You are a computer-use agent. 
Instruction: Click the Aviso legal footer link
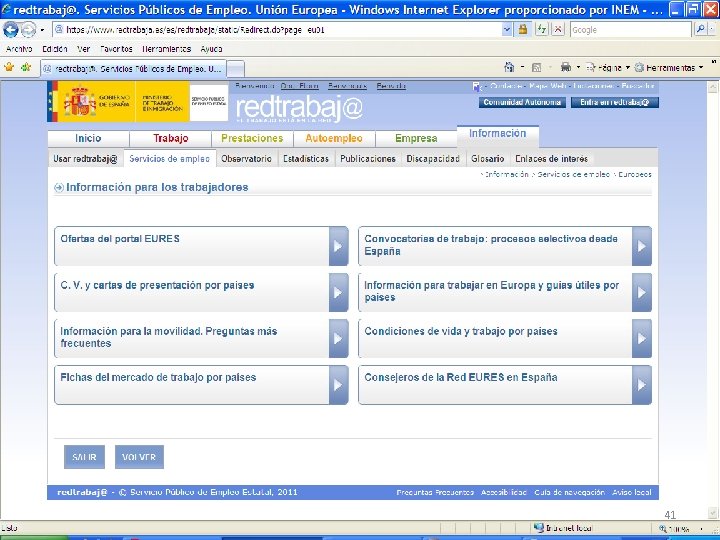click(x=631, y=492)
